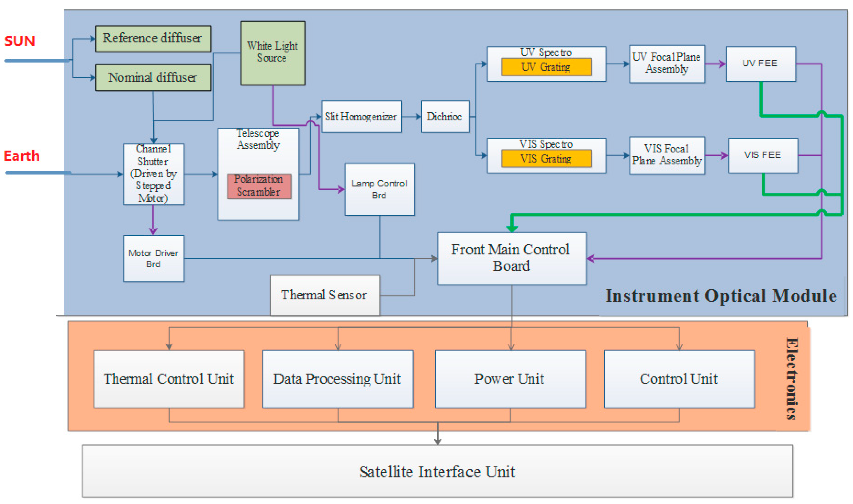Select the VIS Grating yellow box
Screen dimensions: 853x504
(546, 159)
